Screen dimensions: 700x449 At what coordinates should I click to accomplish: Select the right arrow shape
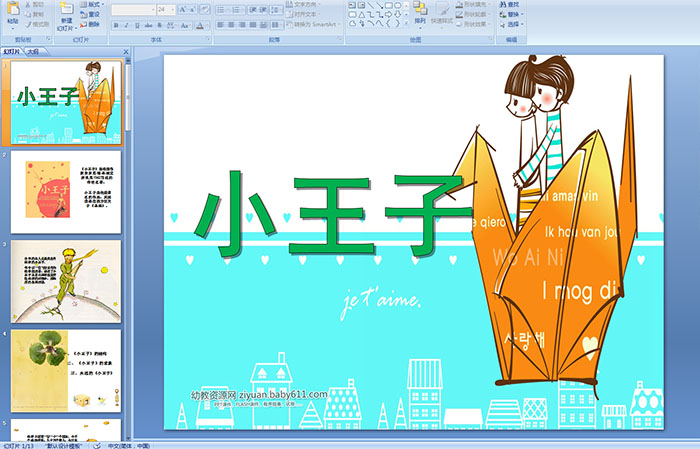388,14
